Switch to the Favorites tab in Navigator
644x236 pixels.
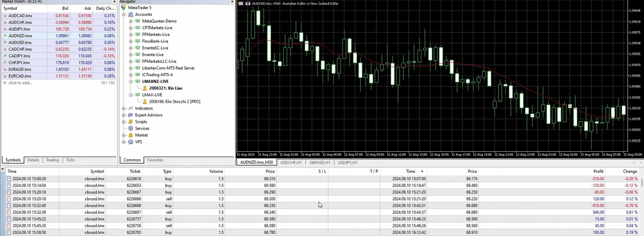155,160
